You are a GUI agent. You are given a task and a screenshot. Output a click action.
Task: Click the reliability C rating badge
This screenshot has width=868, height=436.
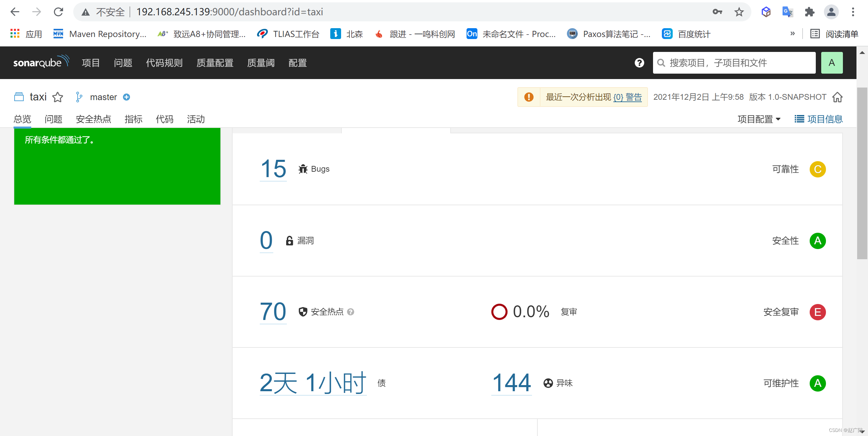click(817, 169)
